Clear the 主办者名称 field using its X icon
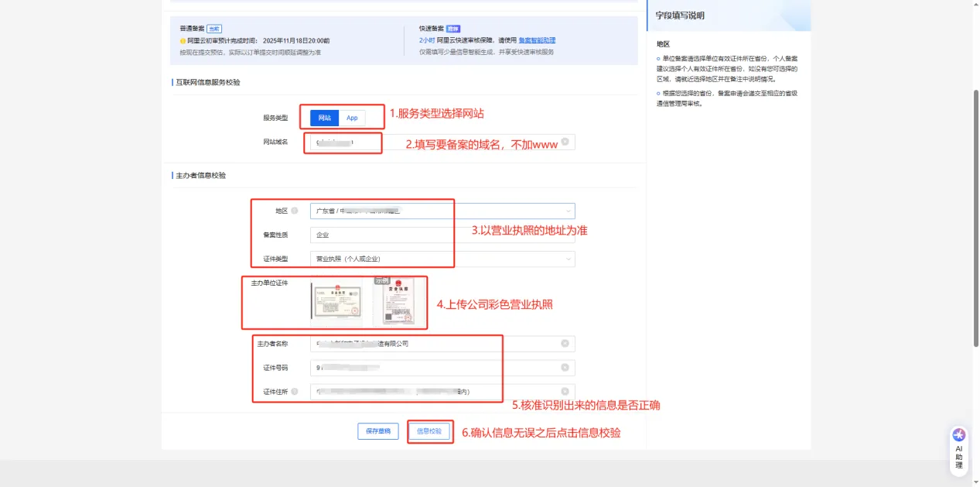Viewport: 980px width, 487px height. (565, 344)
